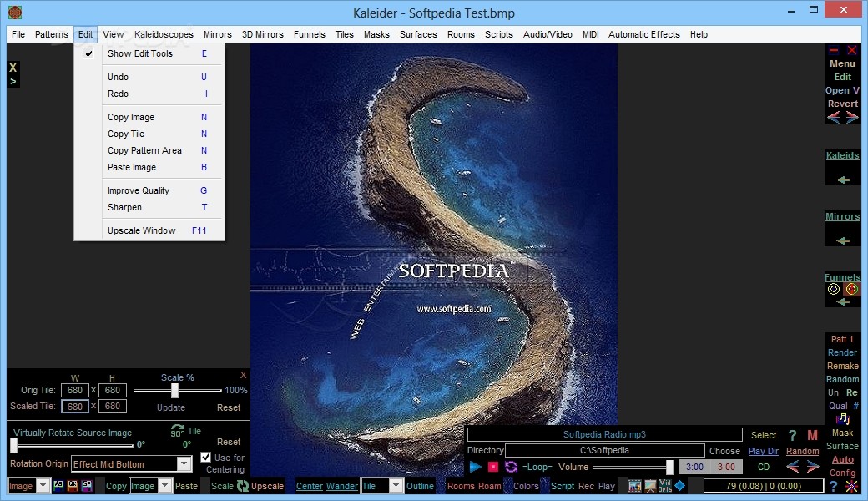Open the Automatic Effects menu
Viewport: 868px width, 501px height.
(x=643, y=34)
